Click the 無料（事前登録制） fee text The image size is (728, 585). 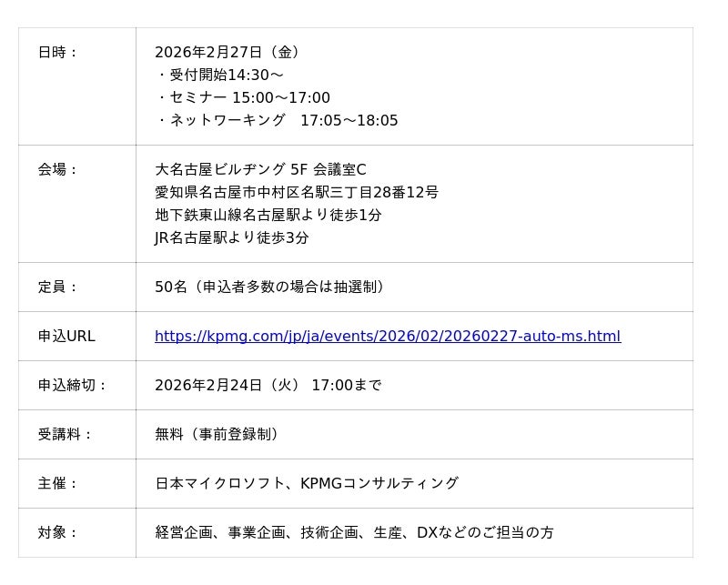[218, 435]
